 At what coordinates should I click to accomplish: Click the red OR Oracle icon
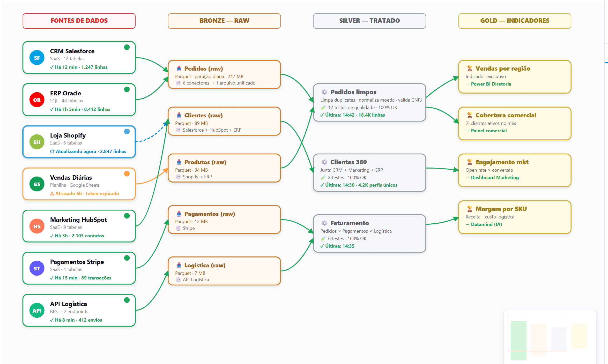pos(37,100)
